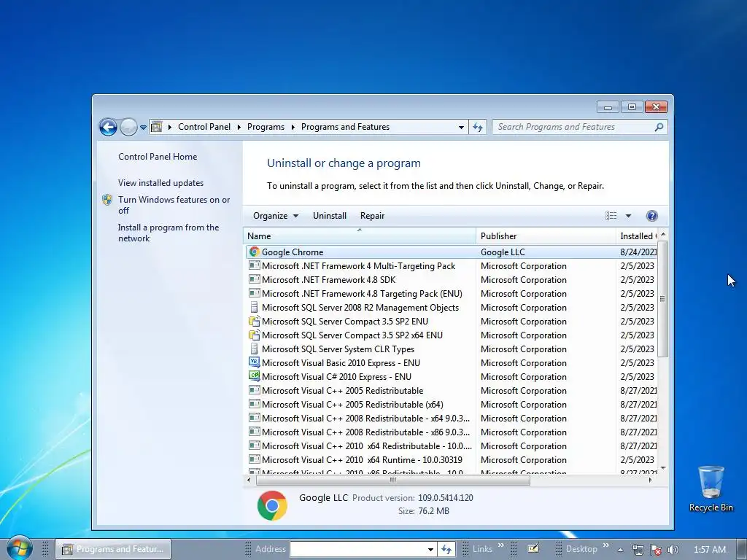
Task: Click icon of Visual C++ 2008 Redistributable x64
Action: point(255,418)
